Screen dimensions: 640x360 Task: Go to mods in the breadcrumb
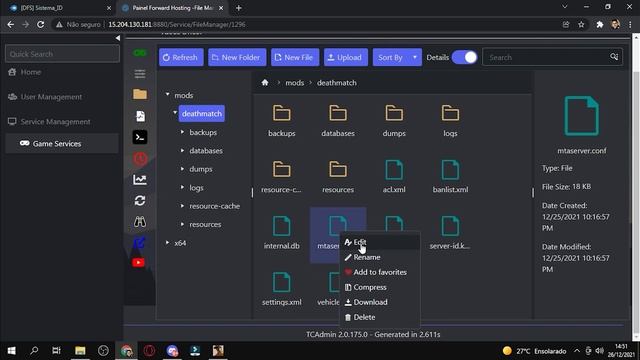click(x=295, y=82)
